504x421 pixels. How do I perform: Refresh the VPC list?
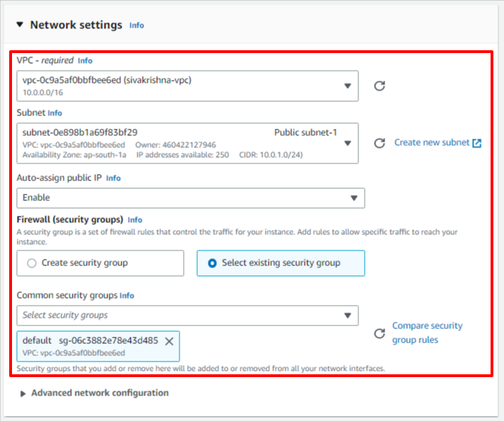tap(380, 86)
